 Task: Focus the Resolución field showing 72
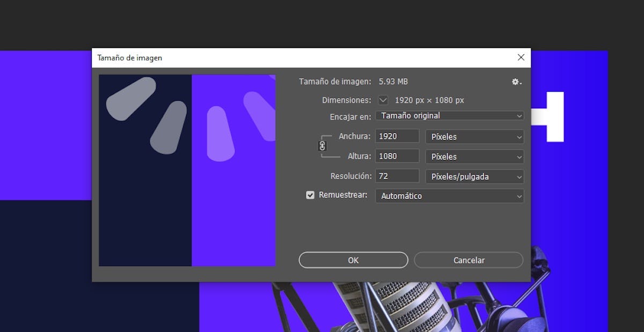tap(397, 176)
